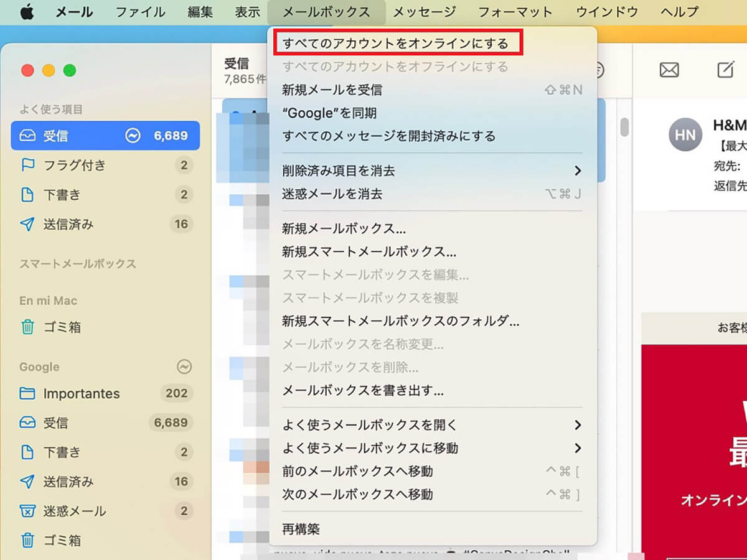This screenshot has height=560, width=747.
Task: Click the Google account activity icon
Action: tap(184, 366)
